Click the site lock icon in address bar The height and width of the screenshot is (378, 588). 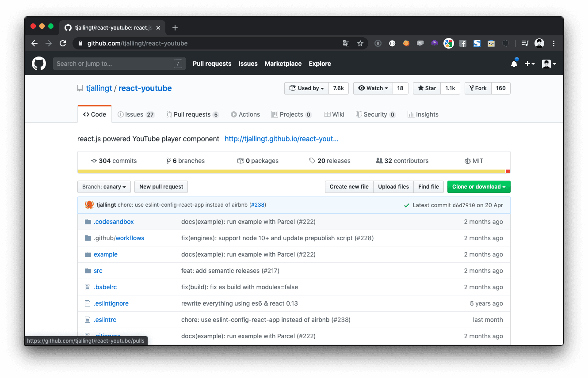(80, 43)
